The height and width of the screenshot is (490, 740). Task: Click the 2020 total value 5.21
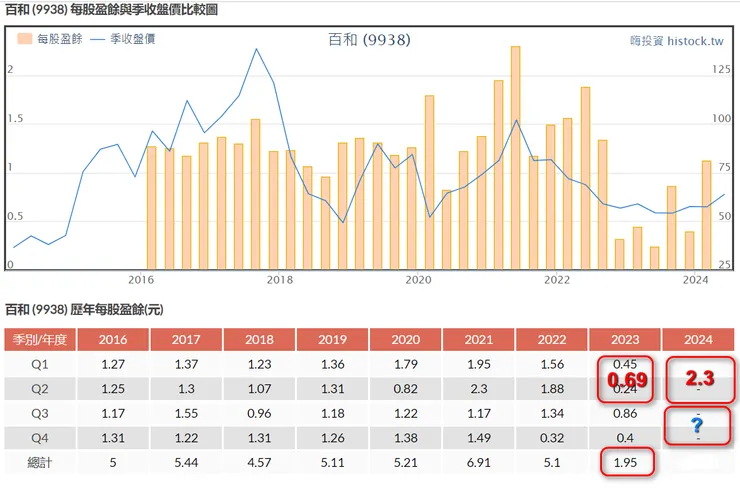(405, 463)
